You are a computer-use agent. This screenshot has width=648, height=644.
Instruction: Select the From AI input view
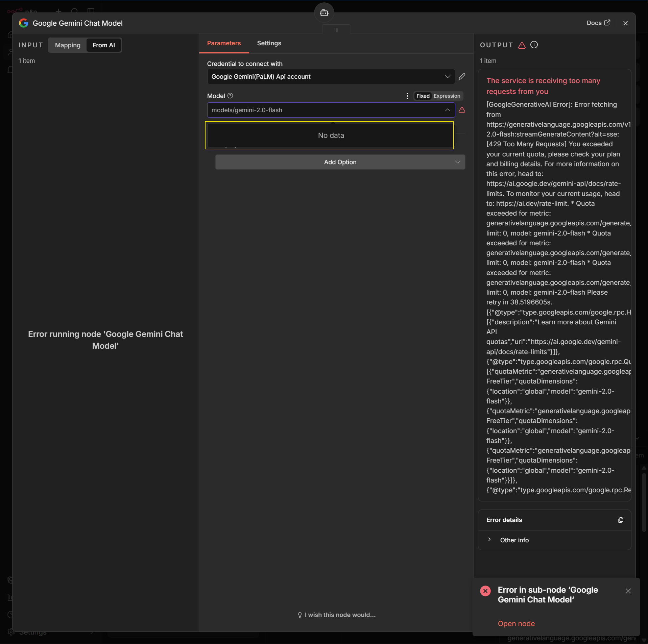pyautogui.click(x=104, y=45)
